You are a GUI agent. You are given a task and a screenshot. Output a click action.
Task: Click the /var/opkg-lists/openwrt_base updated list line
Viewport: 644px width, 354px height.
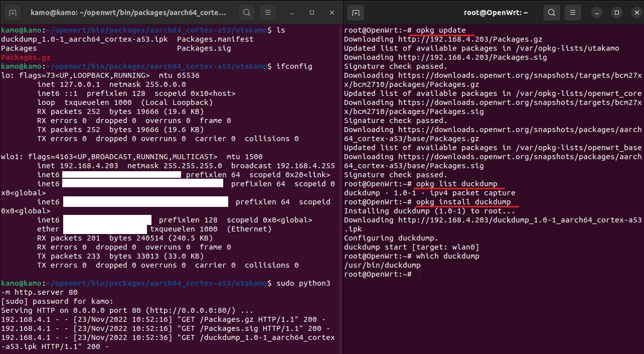pos(493,148)
